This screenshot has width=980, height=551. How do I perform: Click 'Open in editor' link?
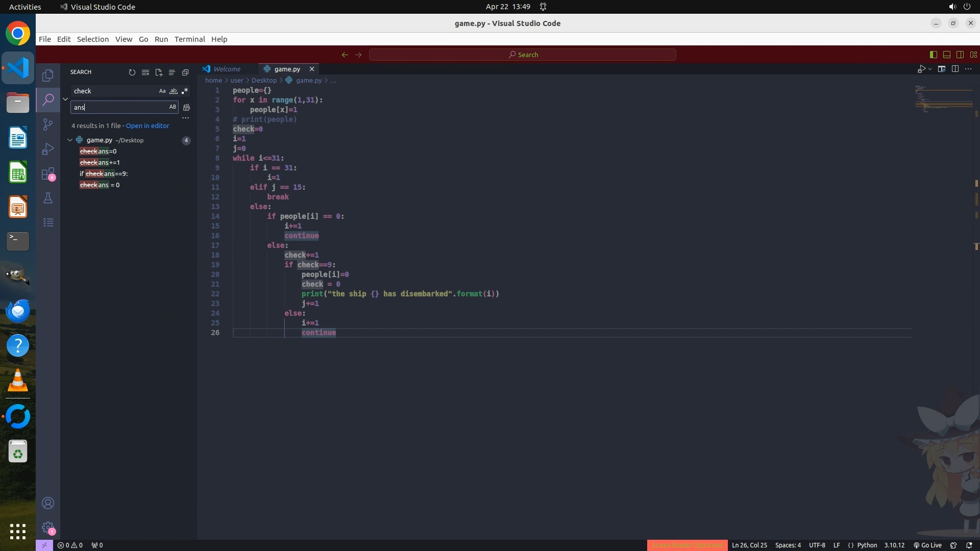pos(148,126)
